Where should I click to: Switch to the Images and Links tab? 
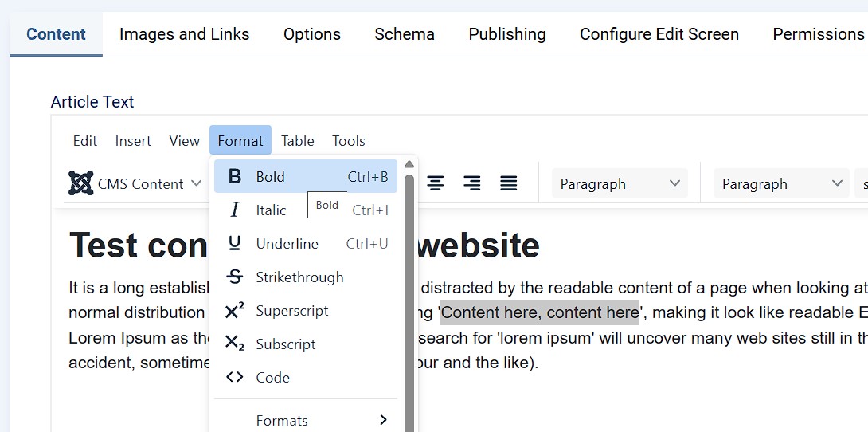184,34
